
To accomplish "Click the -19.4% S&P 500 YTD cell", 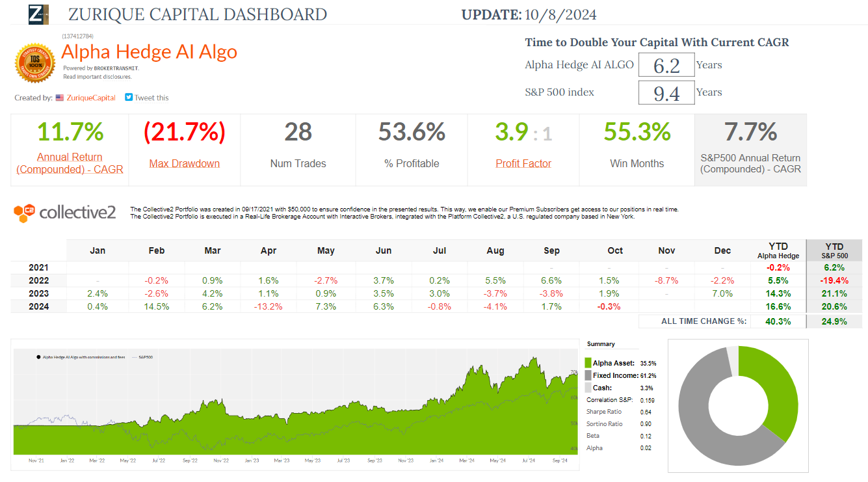I will (x=834, y=280).
